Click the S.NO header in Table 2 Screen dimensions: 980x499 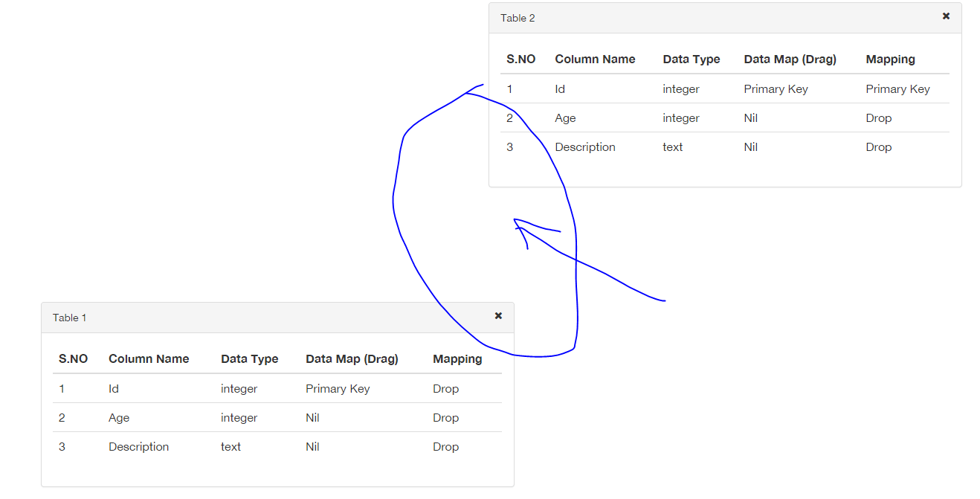pos(521,59)
